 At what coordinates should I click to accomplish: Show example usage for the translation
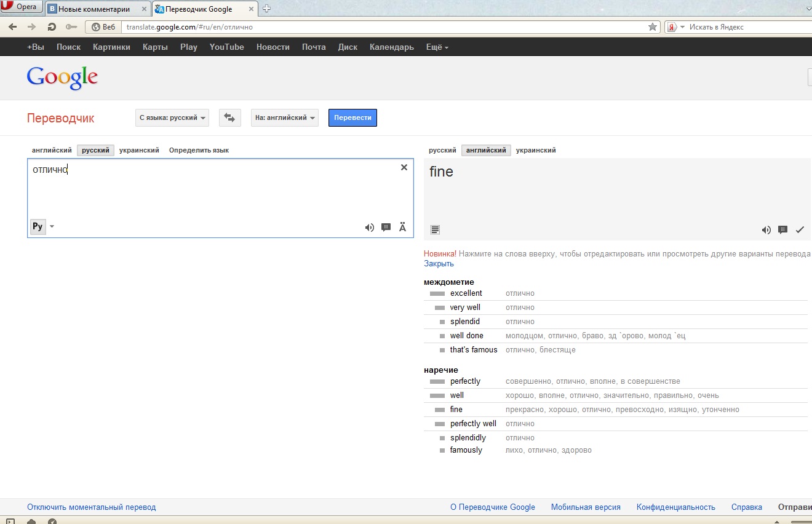click(x=782, y=229)
